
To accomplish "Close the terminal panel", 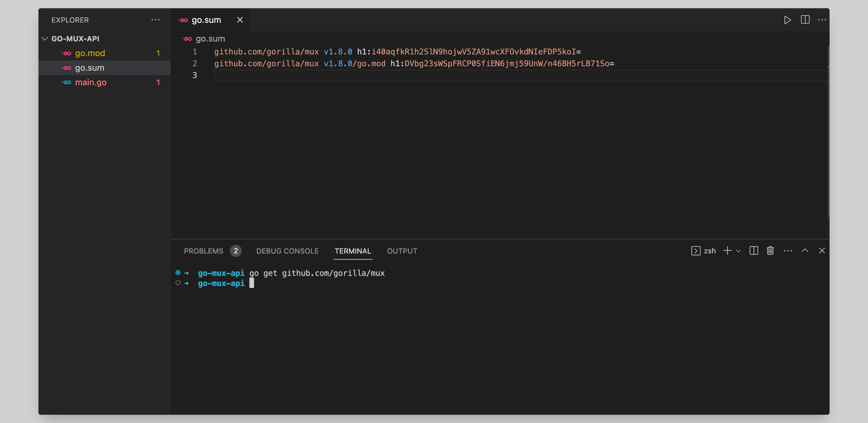I will [822, 251].
